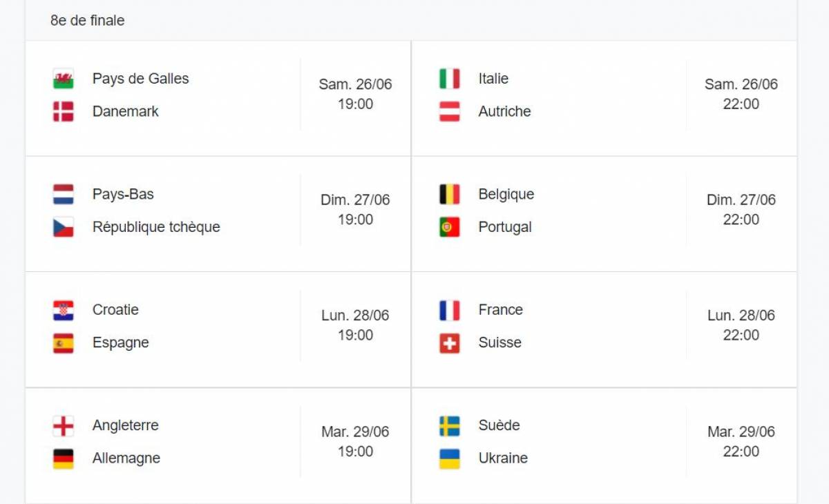Select the England flag icon
Viewport: 829px width, 504px height.
click(x=63, y=426)
